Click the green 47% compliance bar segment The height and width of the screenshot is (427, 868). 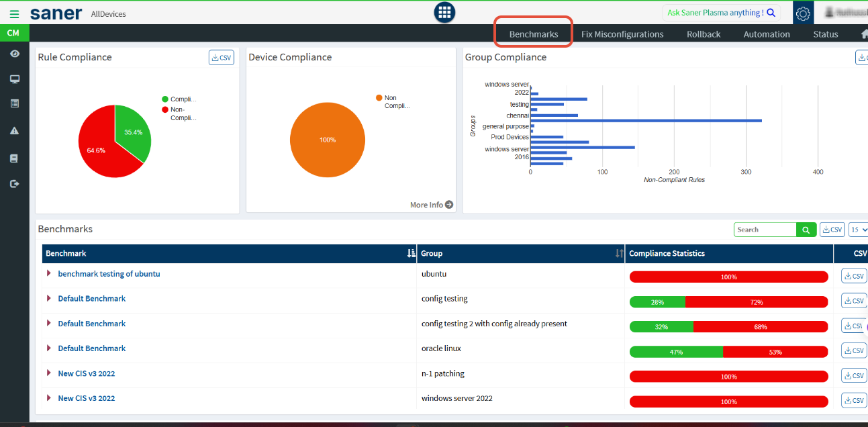click(x=676, y=352)
